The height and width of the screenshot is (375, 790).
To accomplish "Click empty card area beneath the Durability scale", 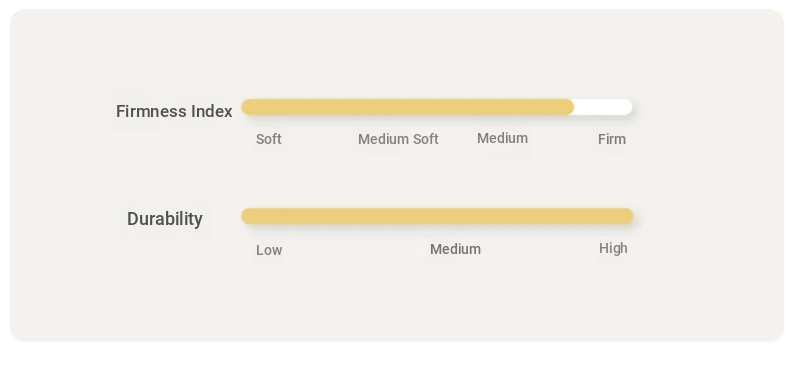I will (x=397, y=301).
